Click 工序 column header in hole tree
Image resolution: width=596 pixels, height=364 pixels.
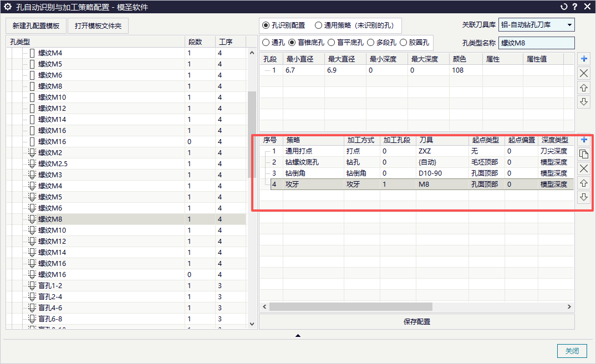point(230,42)
